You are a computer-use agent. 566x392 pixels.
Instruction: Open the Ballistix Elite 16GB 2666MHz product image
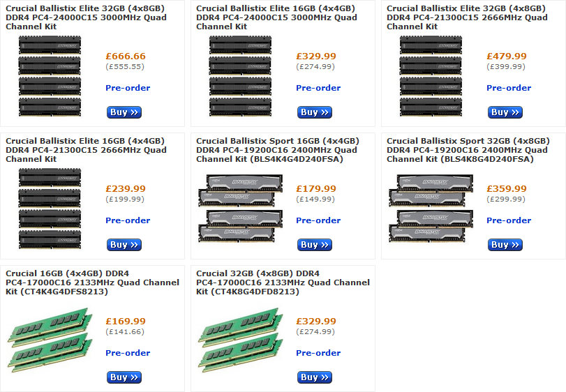(x=50, y=209)
